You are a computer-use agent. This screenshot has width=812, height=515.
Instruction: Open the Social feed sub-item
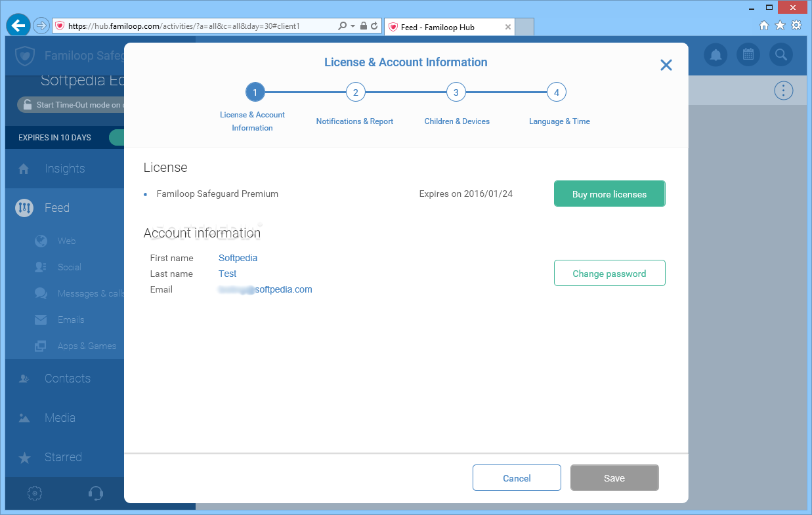tap(69, 267)
